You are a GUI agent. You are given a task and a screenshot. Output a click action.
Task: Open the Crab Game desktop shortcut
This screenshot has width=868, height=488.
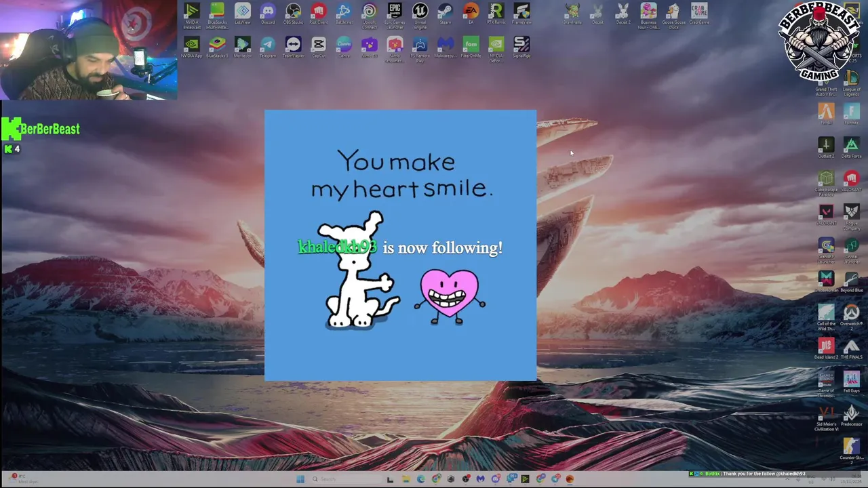pos(699,14)
